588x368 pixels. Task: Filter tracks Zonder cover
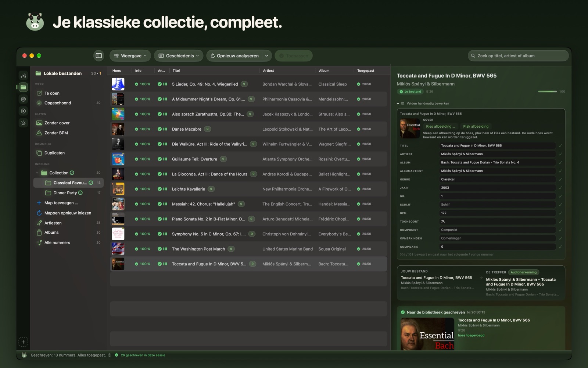coord(68,123)
